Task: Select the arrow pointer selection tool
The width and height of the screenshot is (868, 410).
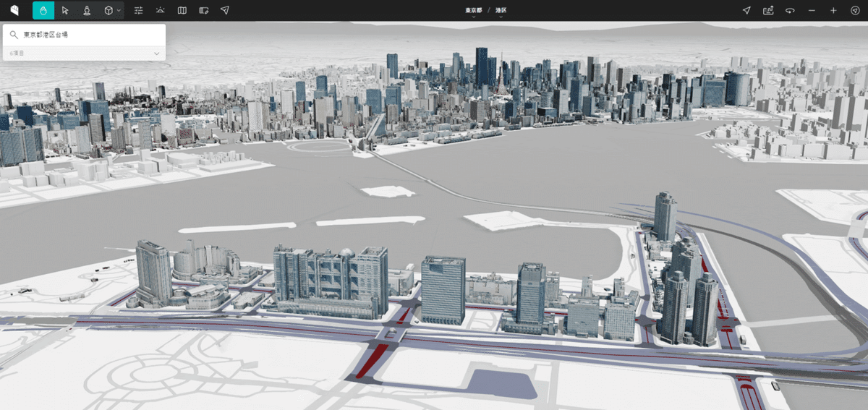Action: click(65, 10)
